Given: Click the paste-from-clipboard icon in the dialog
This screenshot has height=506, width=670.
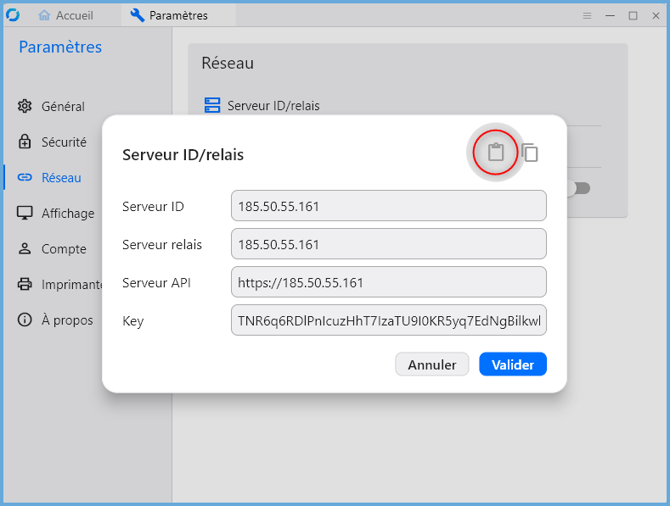Looking at the screenshot, I should click(x=496, y=152).
